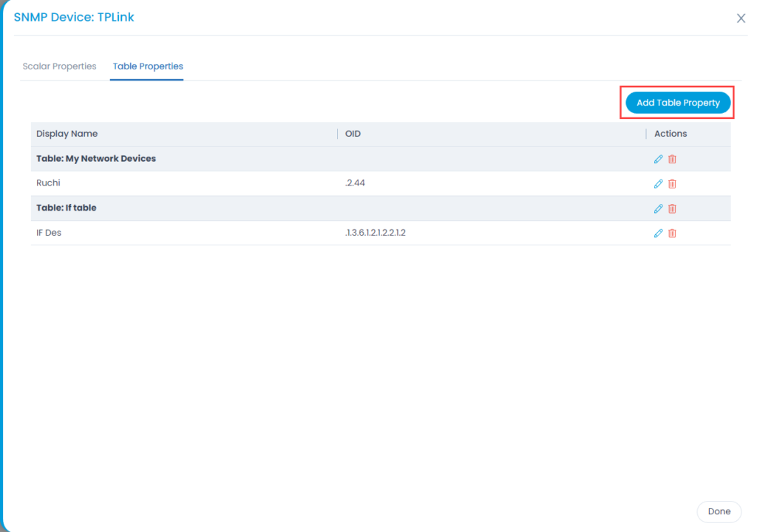The width and height of the screenshot is (757, 532).
Task: Select the Ruchi row name
Action: coord(49,183)
